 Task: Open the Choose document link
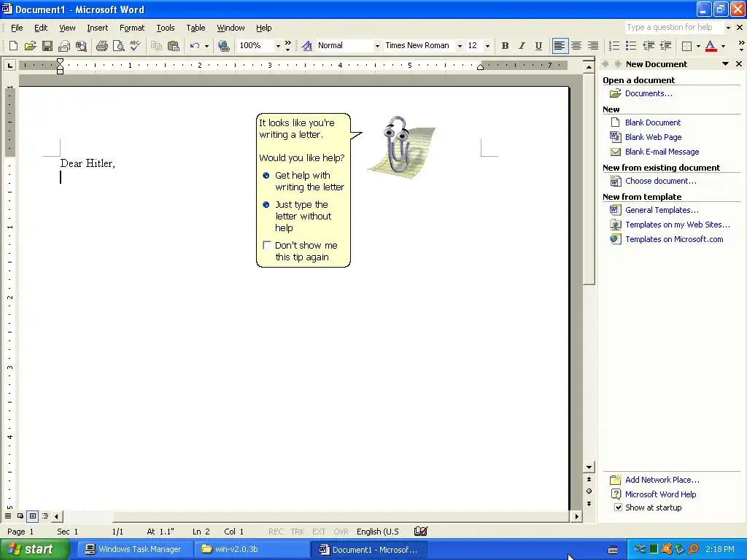(661, 181)
